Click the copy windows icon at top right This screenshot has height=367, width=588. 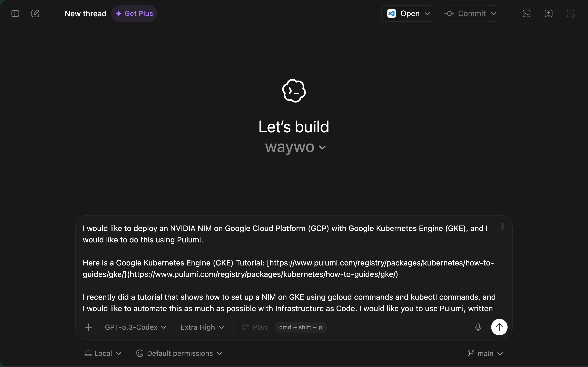(x=570, y=14)
